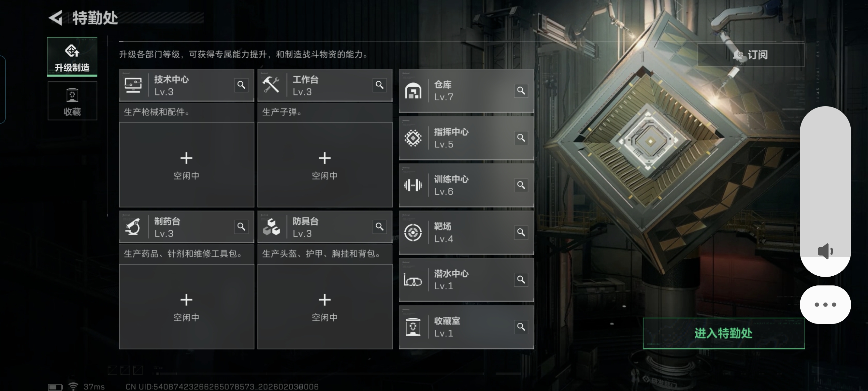Add production in the idle 防具台 slot
The width and height of the screenshot is (868, 391).
[x=325, y=306]
